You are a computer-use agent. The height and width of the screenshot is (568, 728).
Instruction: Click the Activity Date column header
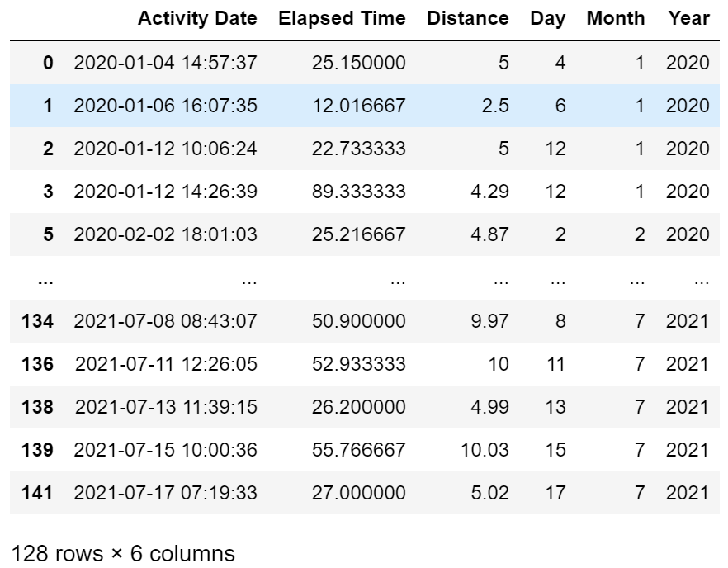pos(197,19)
